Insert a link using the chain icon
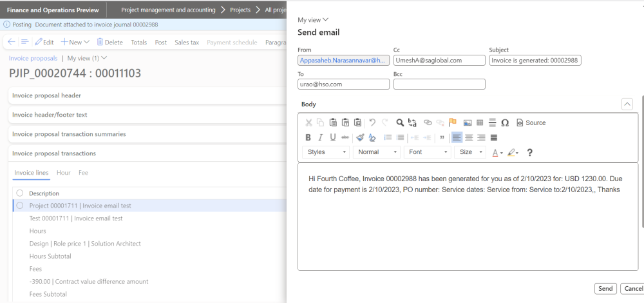Image resolution: width=644 pixels, height=303 pixels. (428, 122)
